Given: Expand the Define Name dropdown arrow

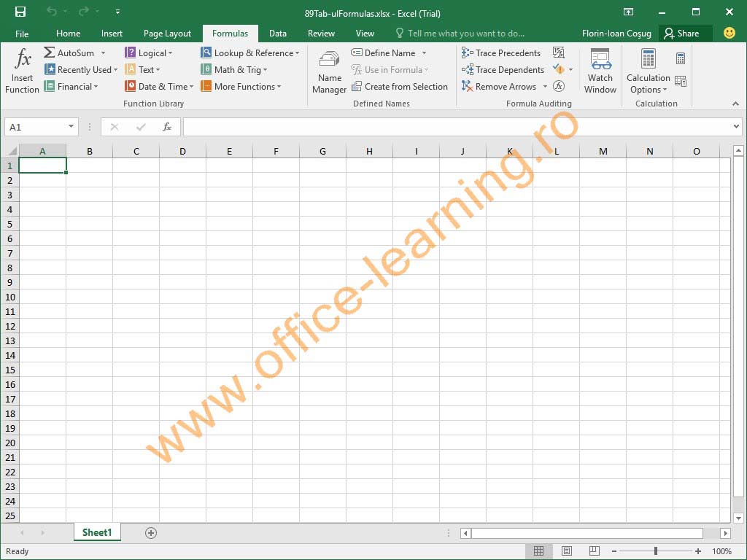Looking at the screenshot, I should 424,52.
